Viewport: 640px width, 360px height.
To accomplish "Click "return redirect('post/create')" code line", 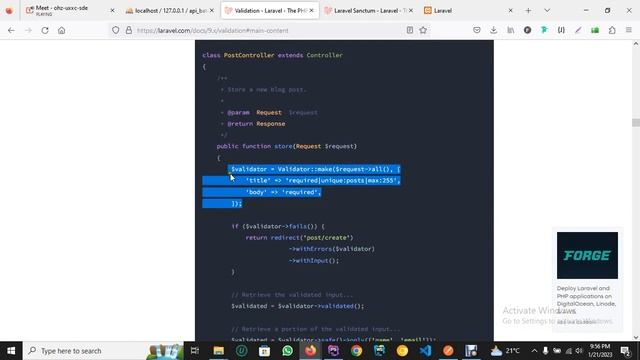I will tap(299, 238).
